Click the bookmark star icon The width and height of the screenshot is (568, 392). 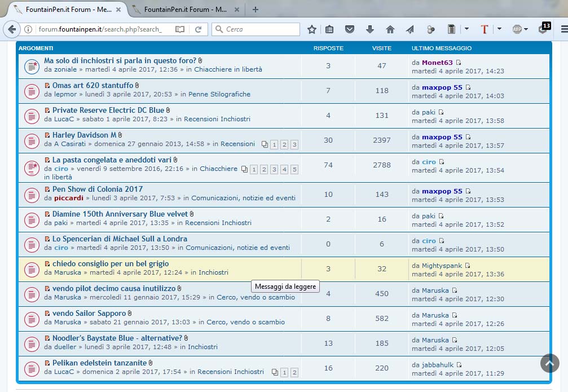point(312,29)
